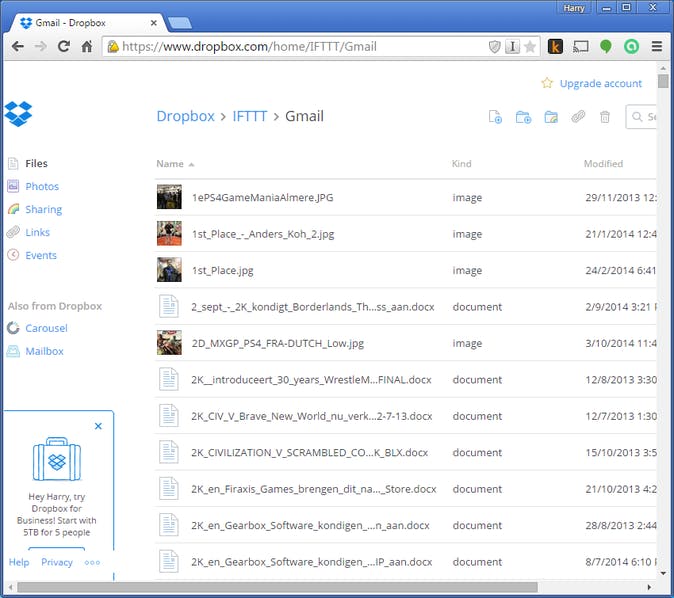The height and width of the screenshot is (598, 674).
Task: Click the 15/10/2013 modified date
Action: [620, 453]
